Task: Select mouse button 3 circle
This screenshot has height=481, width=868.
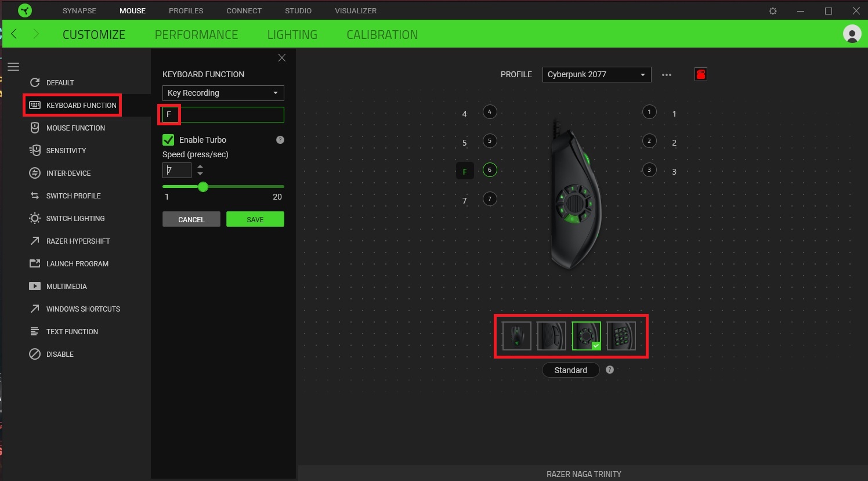Action: click(x=649, y=170)
